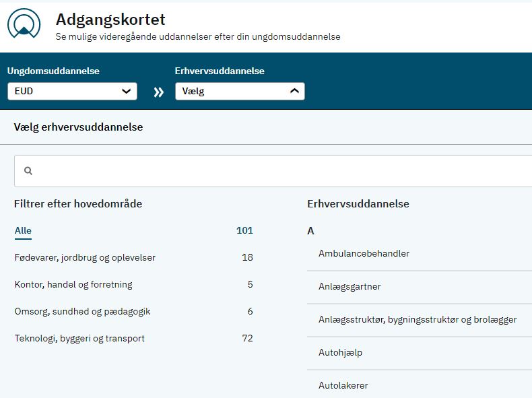Select the Alle filter
The height and width of the screenshot is (398, 532).
tap(23, 231)
